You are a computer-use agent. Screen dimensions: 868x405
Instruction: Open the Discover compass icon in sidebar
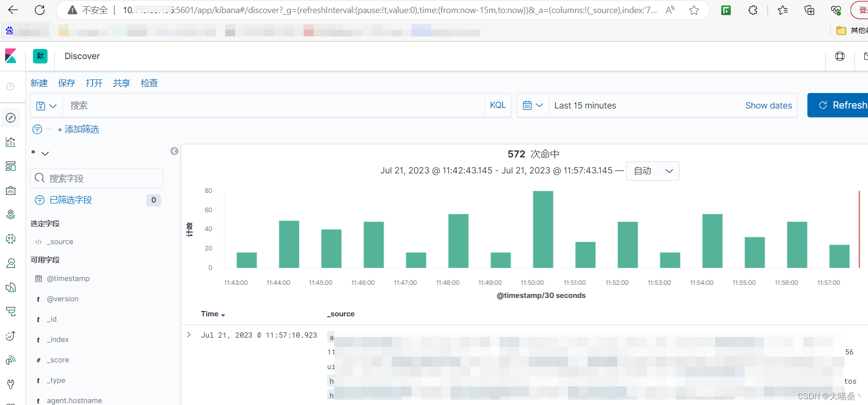coord(11,118)
